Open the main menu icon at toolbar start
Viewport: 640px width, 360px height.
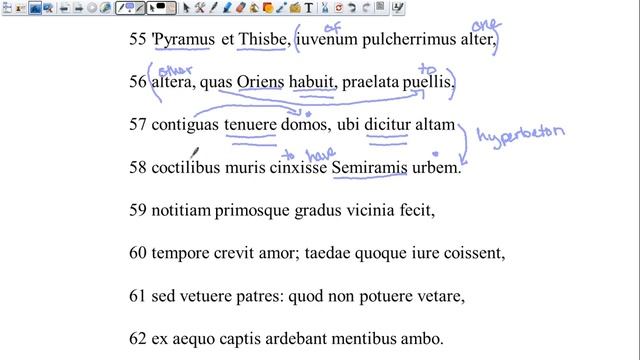(x=7, y=8)
